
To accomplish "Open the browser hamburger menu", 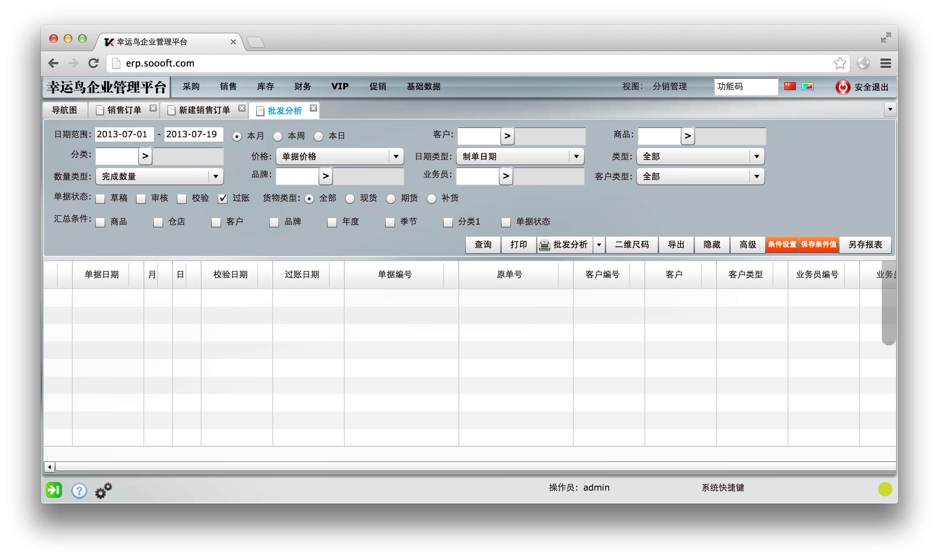I will coord(885,63).
